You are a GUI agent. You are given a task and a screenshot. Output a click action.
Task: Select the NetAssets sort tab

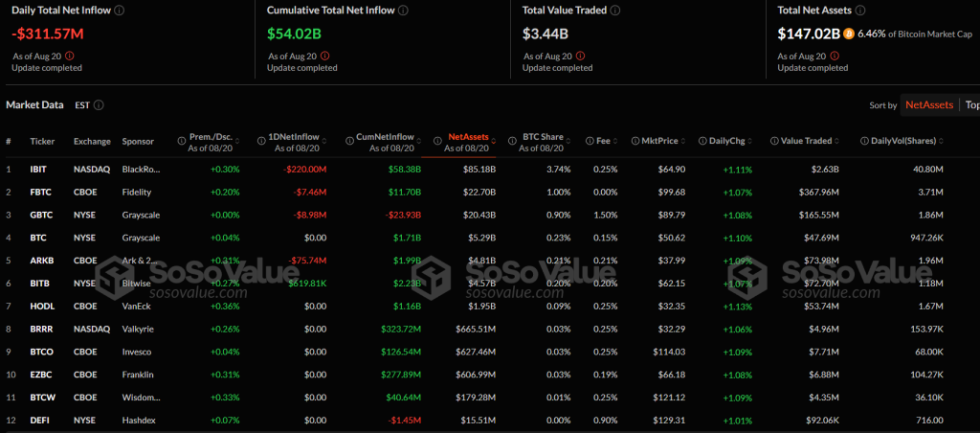click(x=928, y=104)
